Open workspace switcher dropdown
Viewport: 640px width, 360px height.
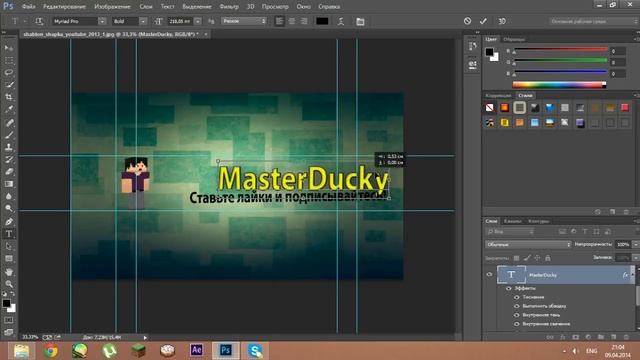point(593,21)
